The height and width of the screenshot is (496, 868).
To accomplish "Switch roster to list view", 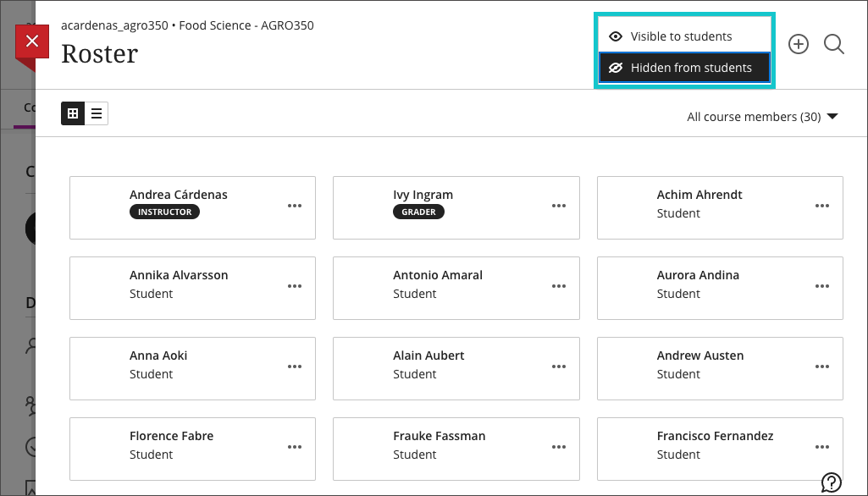I will point(97,113).
